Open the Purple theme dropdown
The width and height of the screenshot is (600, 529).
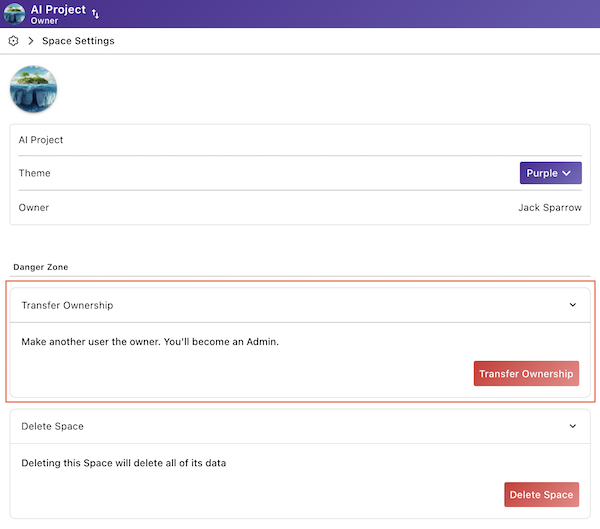coord(550,173)
